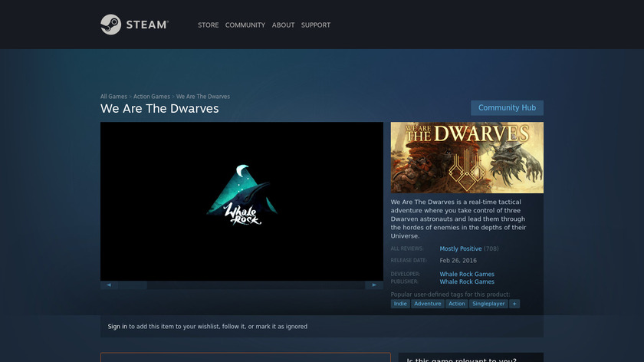Open the COMMUNITY menu
The height and width of the screenshot is (362, 644).
coord(245,25)
